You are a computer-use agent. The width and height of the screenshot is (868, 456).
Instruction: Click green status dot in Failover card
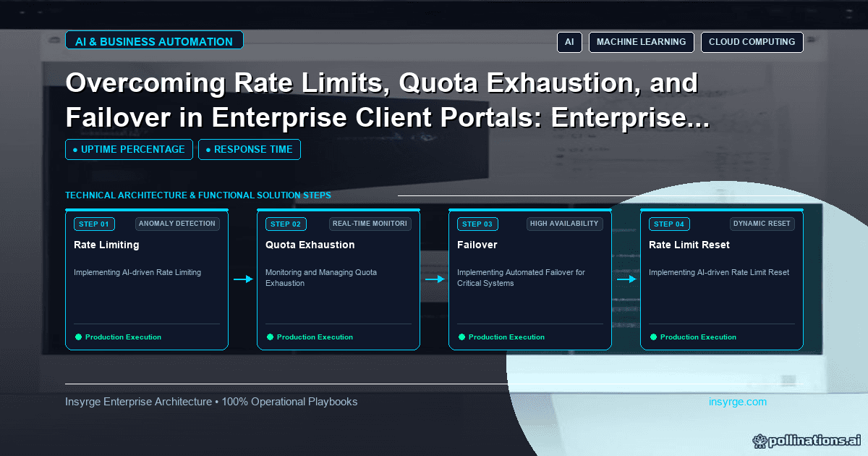click(461, 337)
